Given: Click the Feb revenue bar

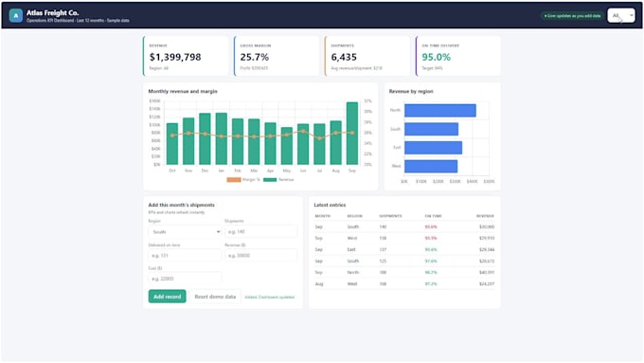Looking at the screenshot, I should click(238, 142).
